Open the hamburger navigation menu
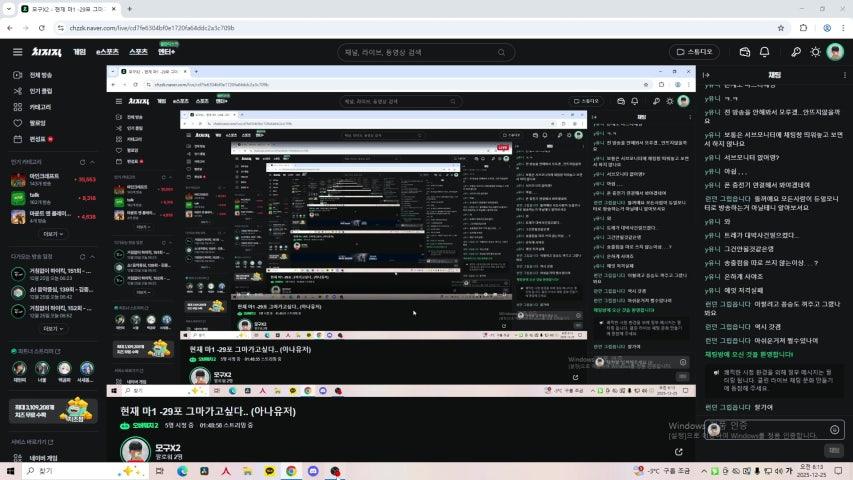Image resolution: width=853 pixels, height=480 pixels. click(x=17, y=52)
